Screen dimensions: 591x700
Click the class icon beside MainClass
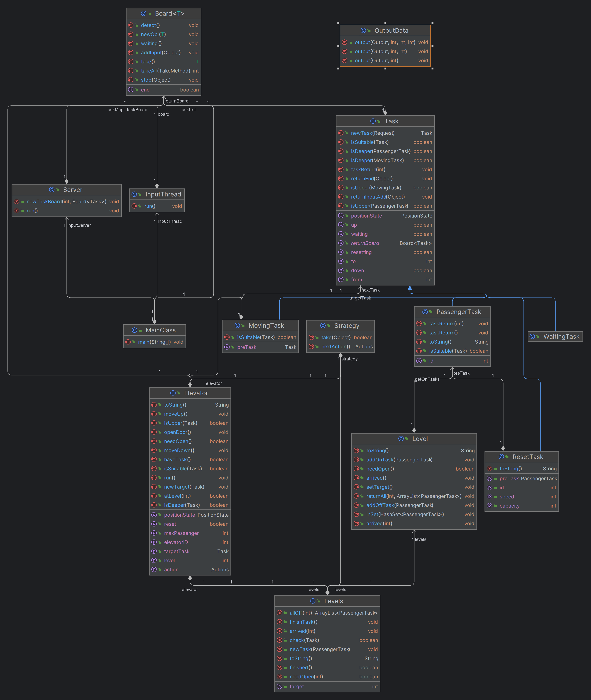coord(134,330)
